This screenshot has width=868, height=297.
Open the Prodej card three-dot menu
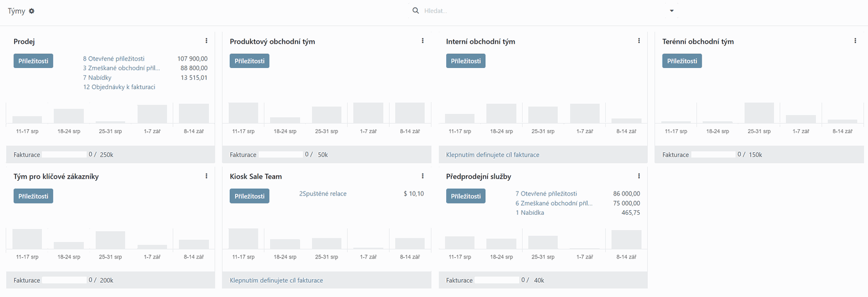(x=206, y=41)
